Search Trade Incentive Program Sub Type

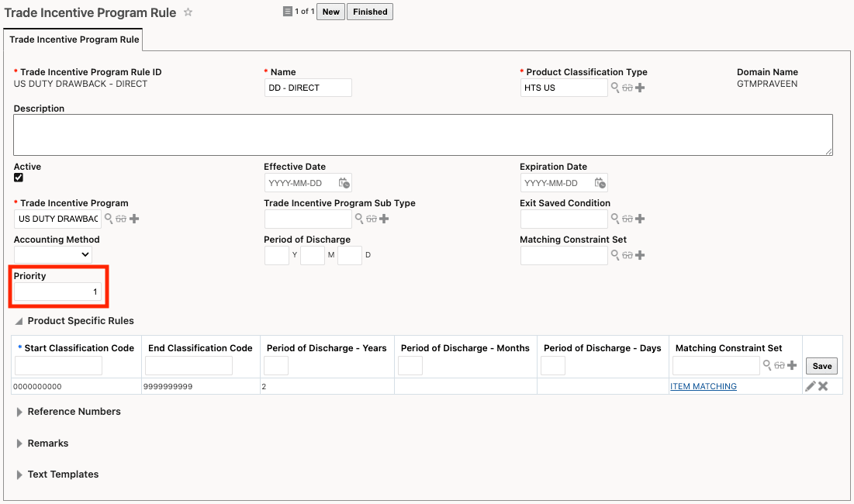359,219
